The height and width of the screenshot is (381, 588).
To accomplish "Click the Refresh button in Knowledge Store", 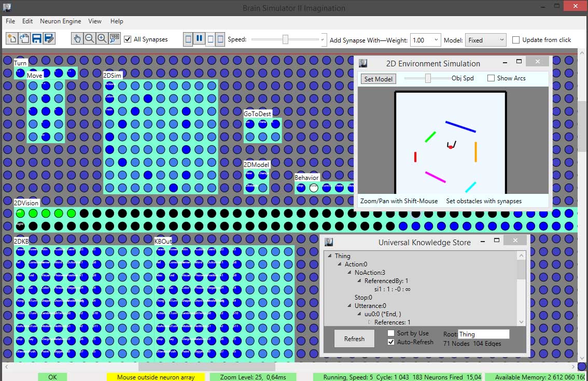I will (x=354, y=339).
